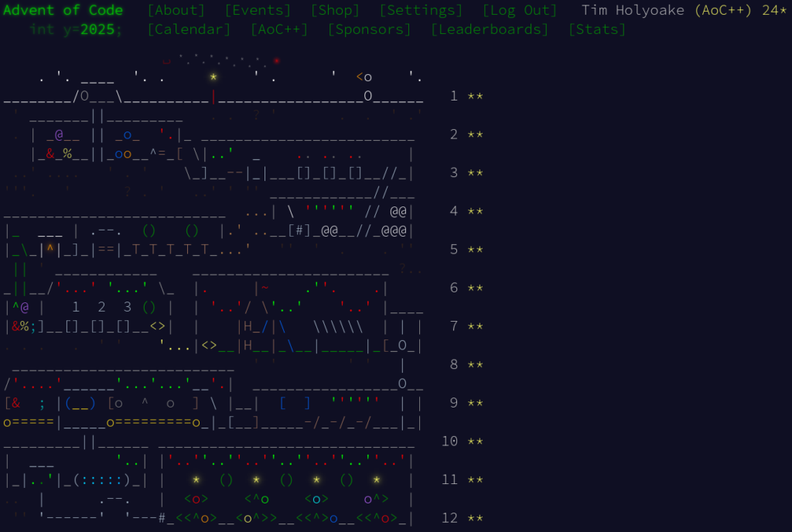Click the red & in Day 2 art
Screen dimensions: 792x532
tap(50, 154)
